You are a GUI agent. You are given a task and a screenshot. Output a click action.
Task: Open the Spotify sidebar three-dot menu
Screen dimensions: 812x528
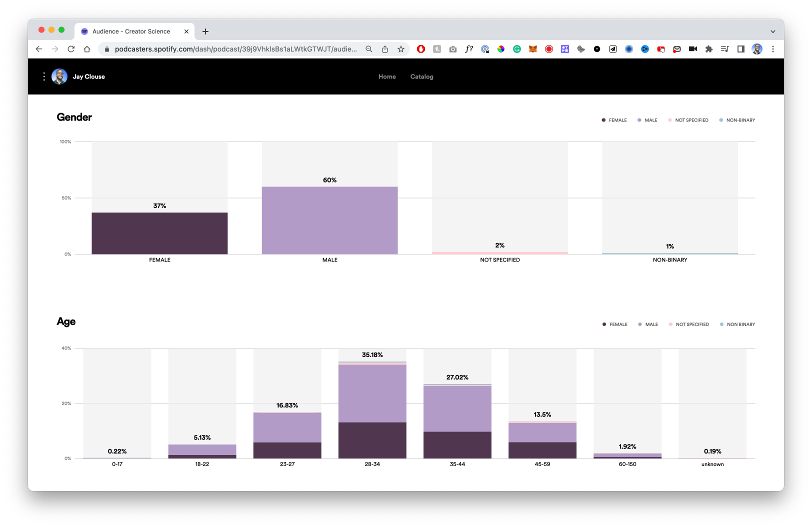(44, 76)
